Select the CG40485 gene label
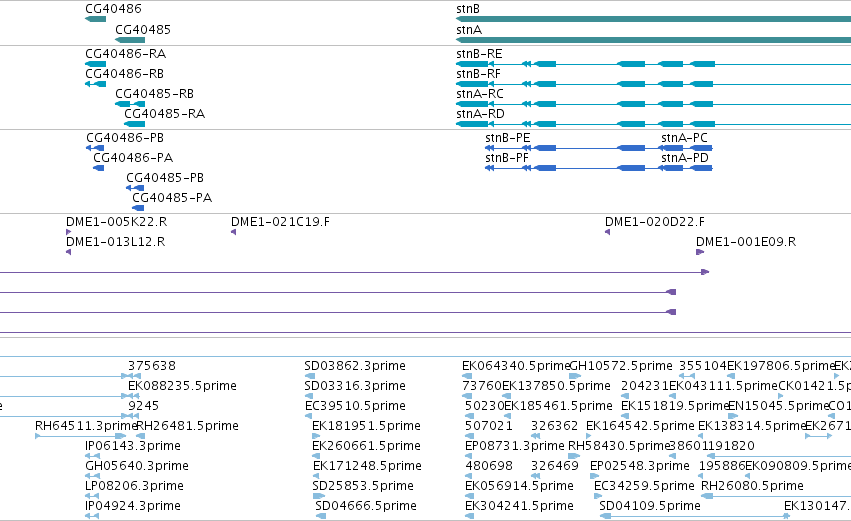 click(143, 29)
